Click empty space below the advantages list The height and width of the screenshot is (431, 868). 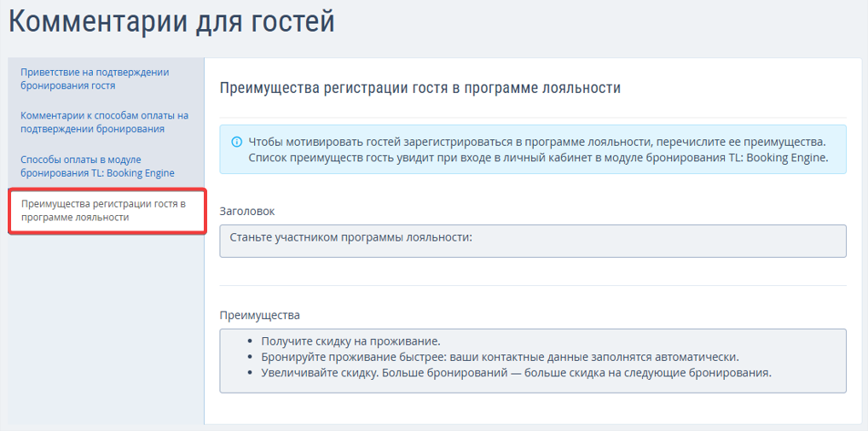[x=533, y=409]
